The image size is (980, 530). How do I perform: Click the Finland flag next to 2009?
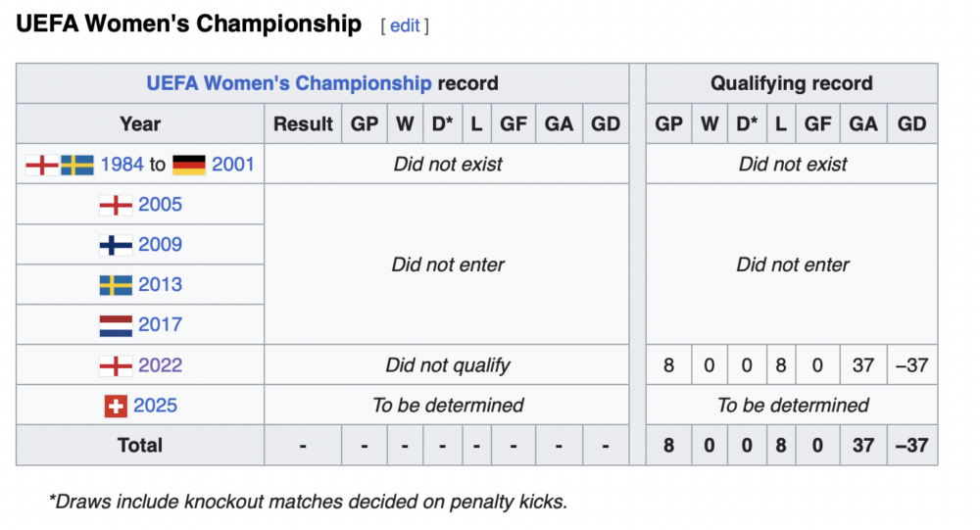click(116, 245)
